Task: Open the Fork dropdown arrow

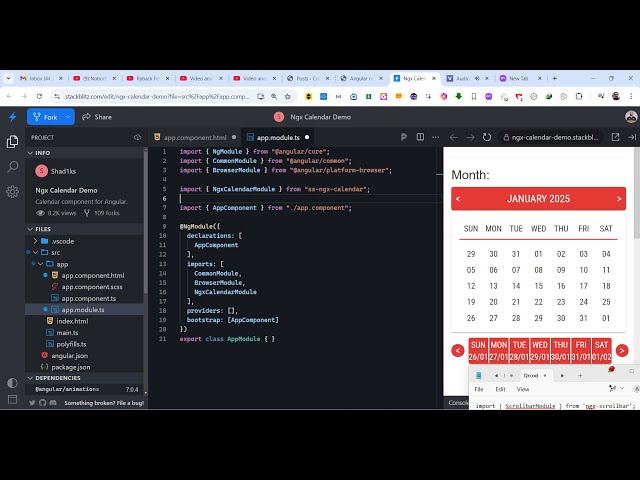Action: point(67,117)
